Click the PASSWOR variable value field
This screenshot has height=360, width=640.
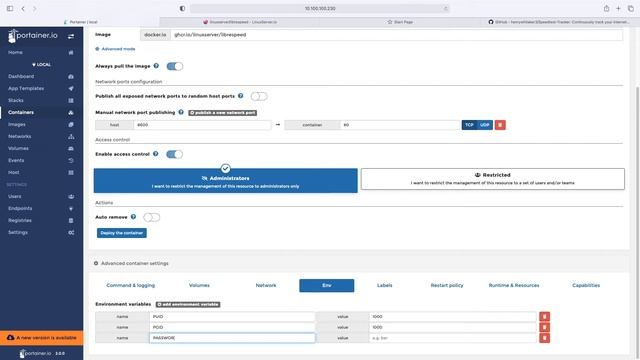pyautogui.click(x=453, y=338)
